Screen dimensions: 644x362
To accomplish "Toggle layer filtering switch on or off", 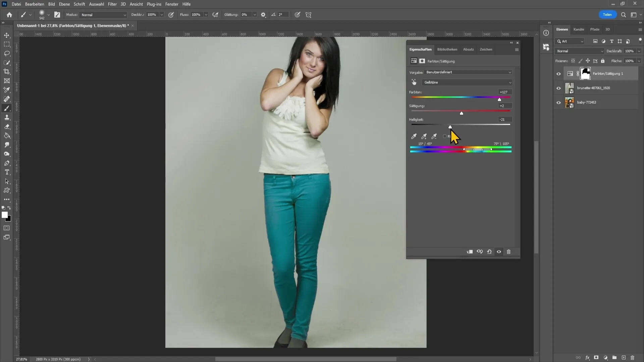I will tap(640, 40).
